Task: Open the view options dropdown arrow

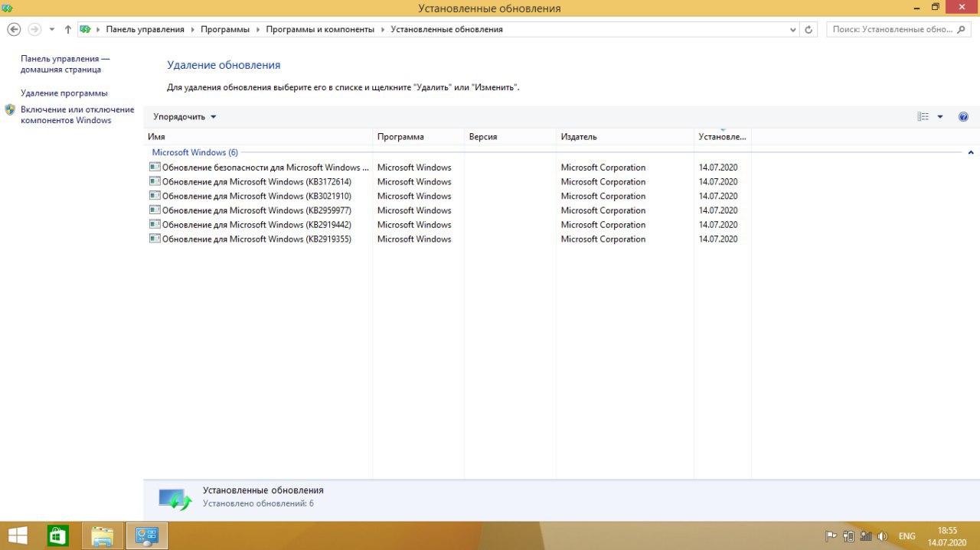Action: pyautogui.click(x=940, y=117)
